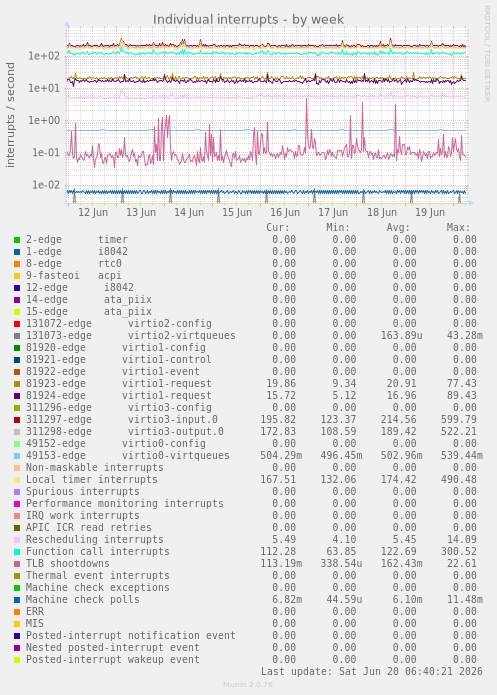Screen dimensions: 497x695
Task: Click the Munin 2.0.76 footer text
Action: (248, 685)
